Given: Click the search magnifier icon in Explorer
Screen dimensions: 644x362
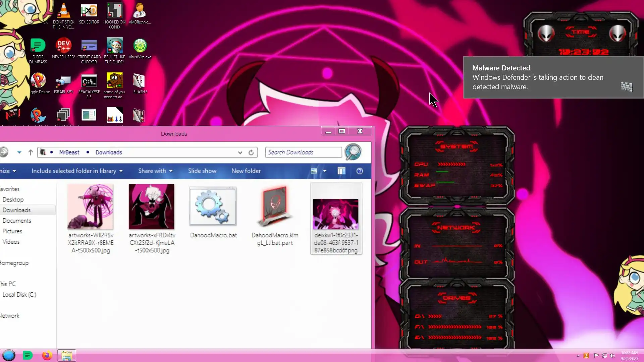Looking at the screenshot, I should pyautogui.click(x=353, y=152).
